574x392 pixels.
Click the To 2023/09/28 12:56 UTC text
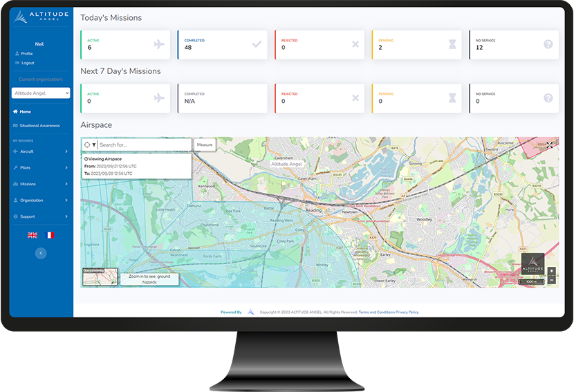click(109, 174)
